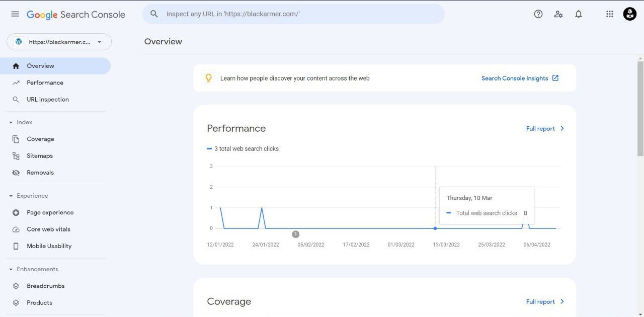Click the WordPress site icon in property selector
Image resolution: width=644 pixels, height=317 pixels.
19,42
